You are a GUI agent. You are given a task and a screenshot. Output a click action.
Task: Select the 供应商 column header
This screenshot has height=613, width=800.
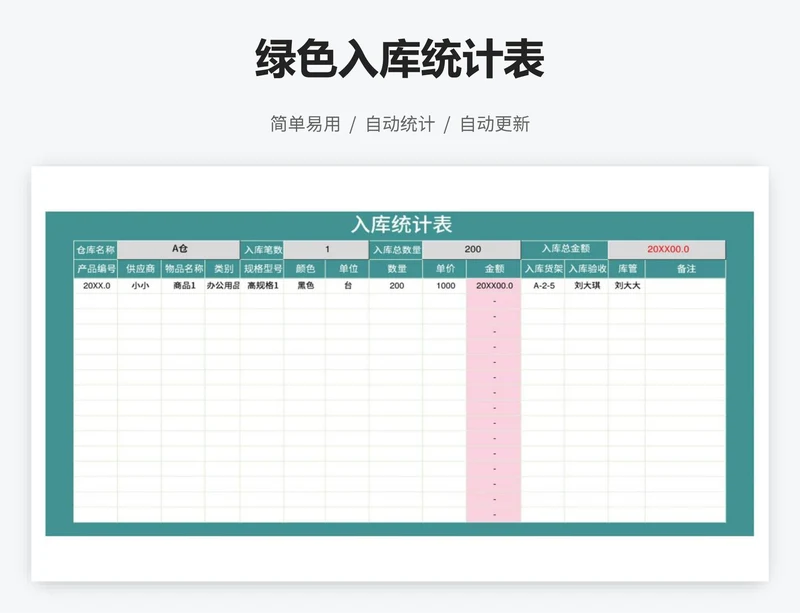coord(140,268)
